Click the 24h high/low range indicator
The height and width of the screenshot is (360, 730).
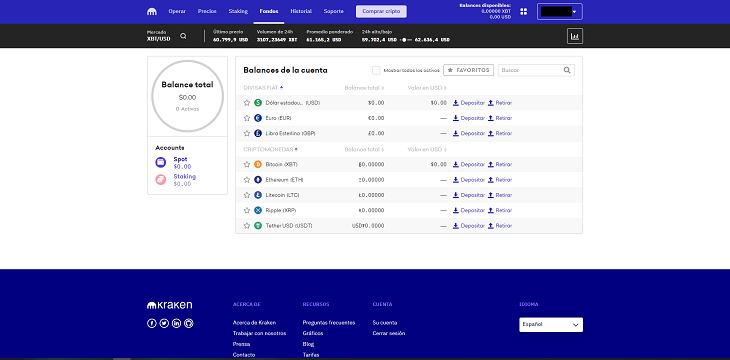[x=406, y=40]
